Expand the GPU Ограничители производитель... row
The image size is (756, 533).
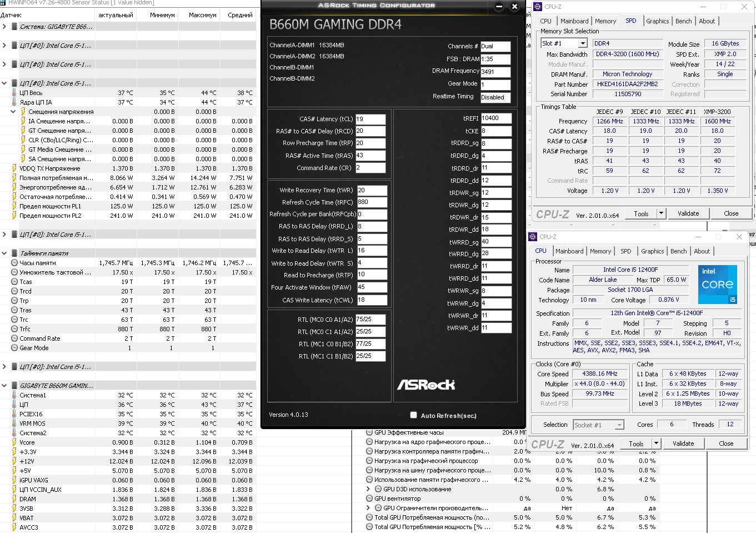coord(368,508)
